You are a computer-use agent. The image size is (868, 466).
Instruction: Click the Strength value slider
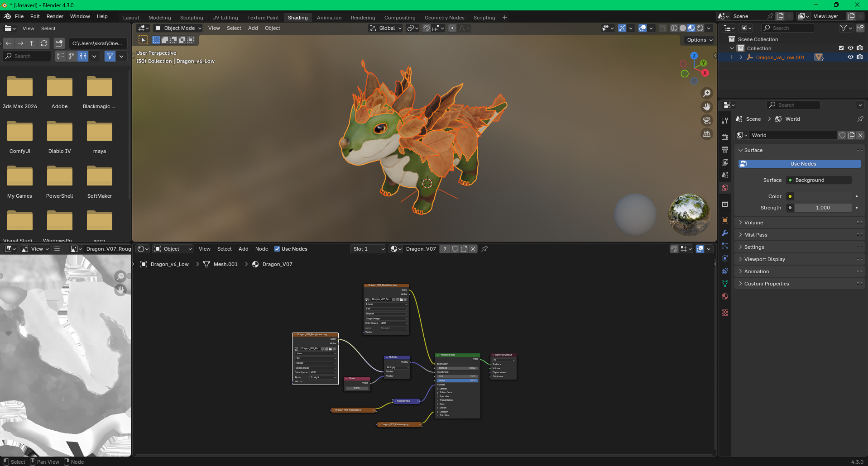823,208
